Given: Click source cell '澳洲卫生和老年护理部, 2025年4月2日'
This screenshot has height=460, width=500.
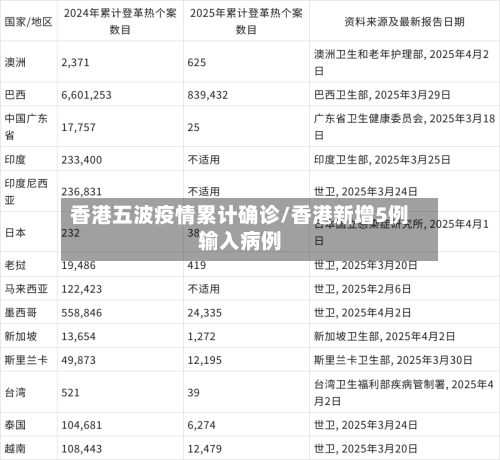Looking at the screenshot, I should 401,62.
